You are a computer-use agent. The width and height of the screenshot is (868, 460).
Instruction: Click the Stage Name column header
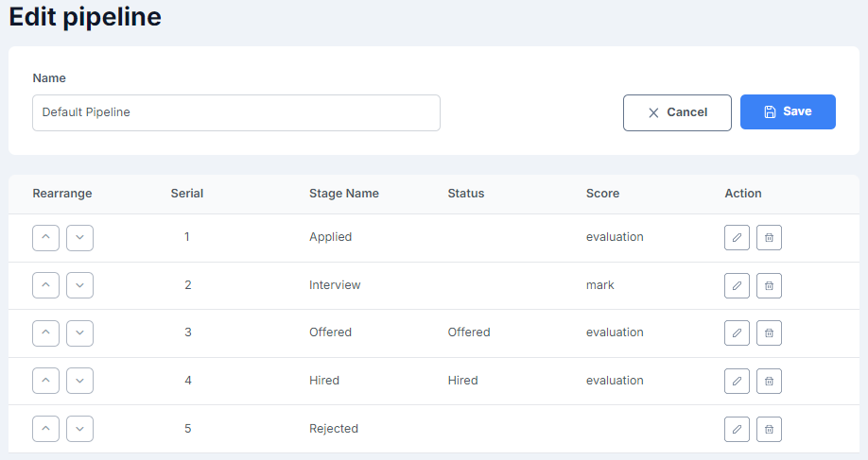click(344, 194)
